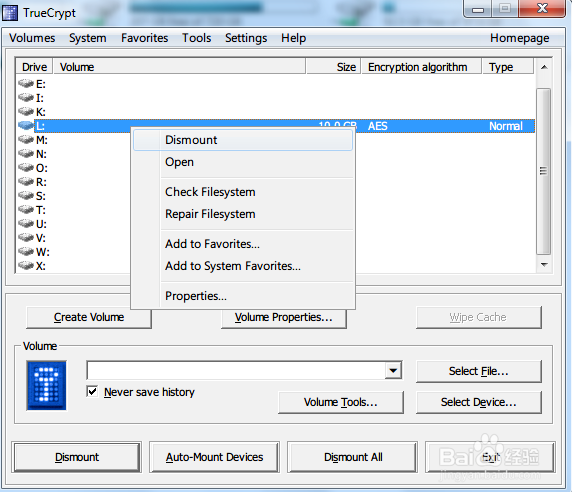Choose Open from the context menu
The image size is (572, 492).
tap(243, 162)
